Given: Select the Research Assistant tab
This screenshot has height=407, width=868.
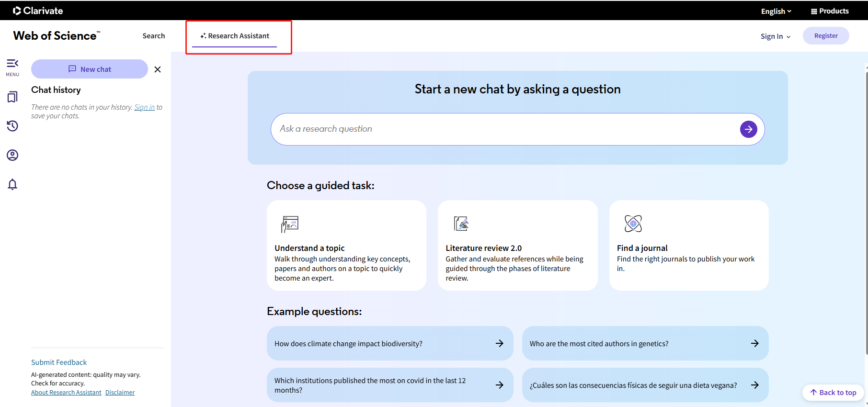Looking at the screenshot, I should tap(235, 36).
